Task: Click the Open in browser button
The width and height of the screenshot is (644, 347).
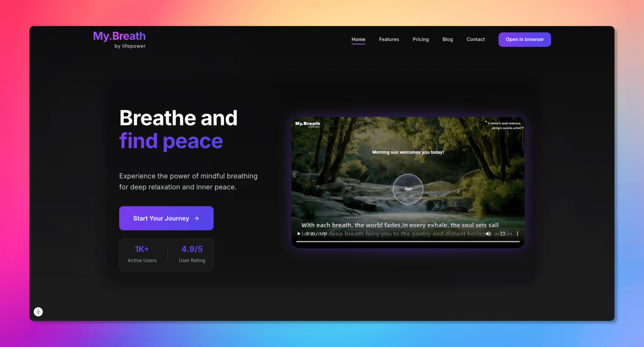Action: [x=525, y=40]
